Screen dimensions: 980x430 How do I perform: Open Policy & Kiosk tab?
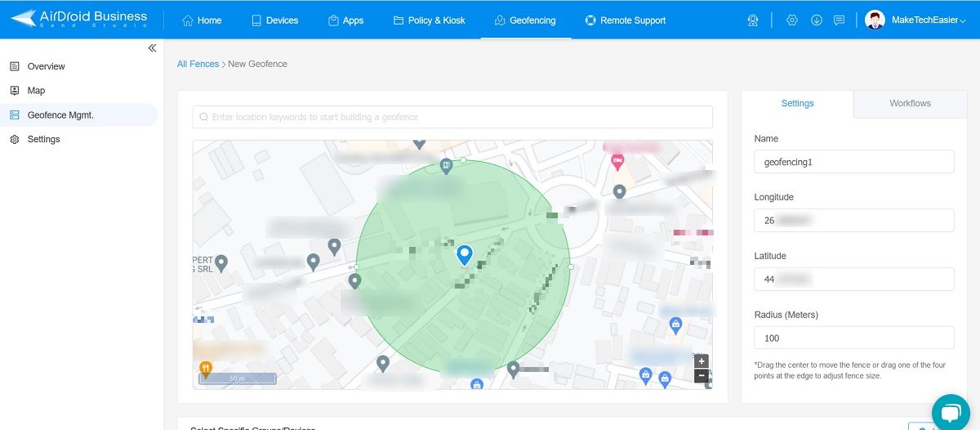(429, 20)
